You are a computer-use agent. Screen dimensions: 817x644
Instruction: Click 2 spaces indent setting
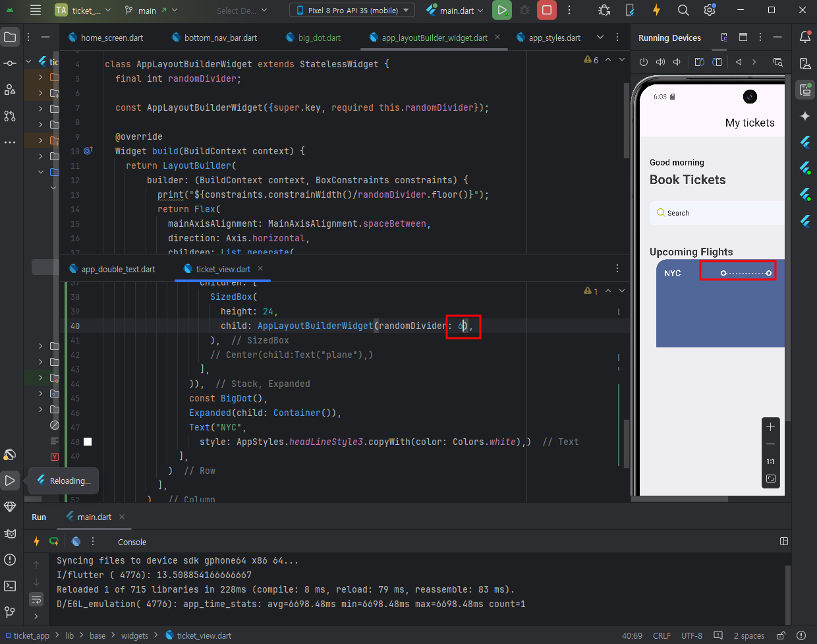coord(749,635)
